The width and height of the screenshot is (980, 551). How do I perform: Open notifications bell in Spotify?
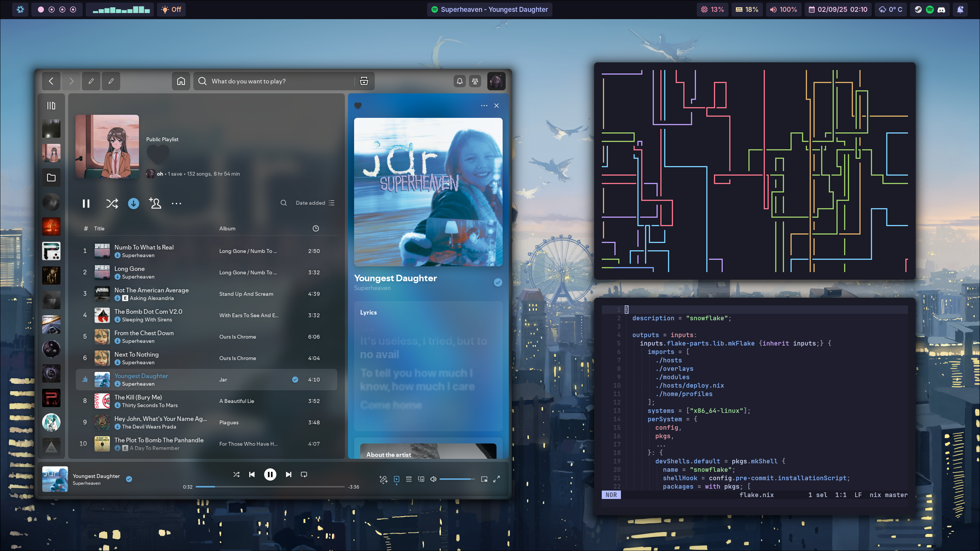460,81
